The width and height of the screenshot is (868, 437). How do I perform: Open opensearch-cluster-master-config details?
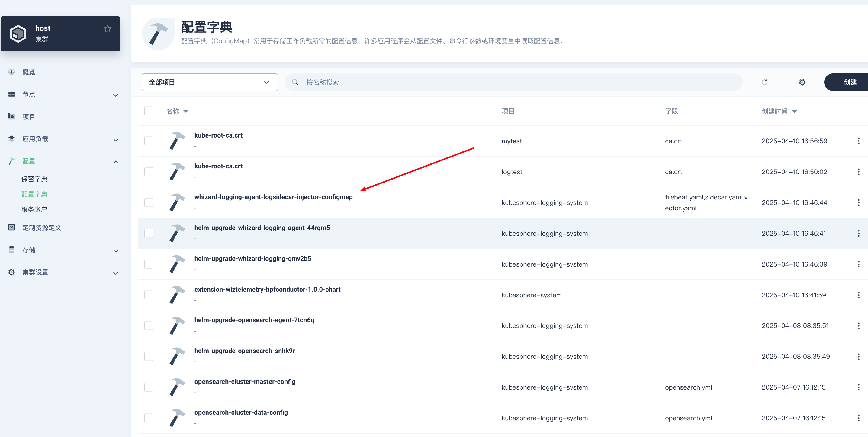pos(245,381)
